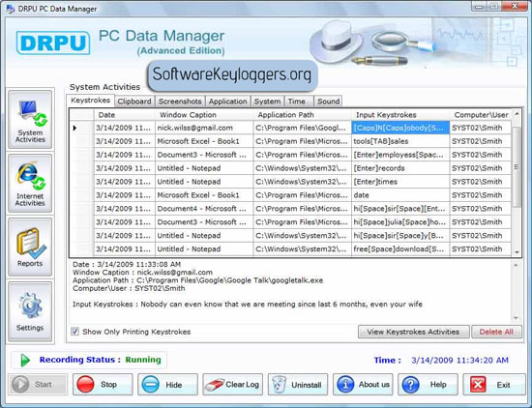The height and width of the screenshot is (408, 532).
Task: Click Application Path googletalk.exe detail line
Action: coord(197,280)
